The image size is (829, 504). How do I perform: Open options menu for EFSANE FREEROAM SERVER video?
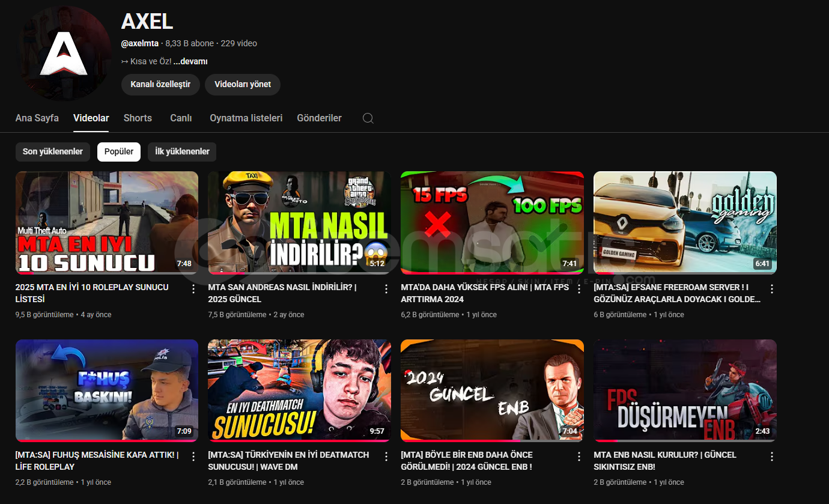tap(772, 289)
